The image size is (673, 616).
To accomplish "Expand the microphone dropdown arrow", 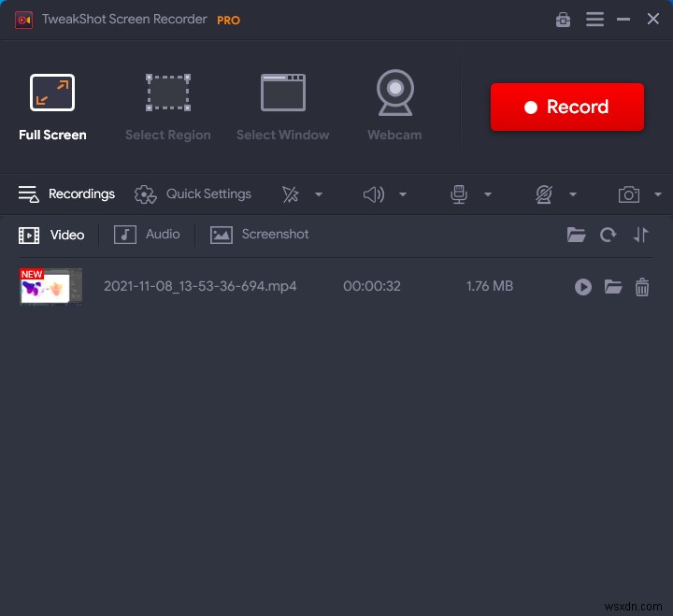I will click(488, 194).
